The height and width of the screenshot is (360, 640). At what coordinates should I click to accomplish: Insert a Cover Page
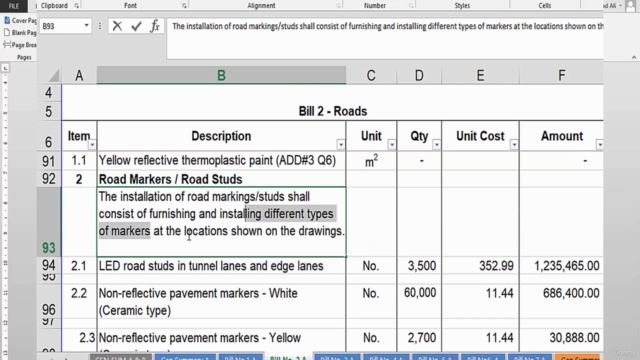pyautogui.click(x=20, y=20)
